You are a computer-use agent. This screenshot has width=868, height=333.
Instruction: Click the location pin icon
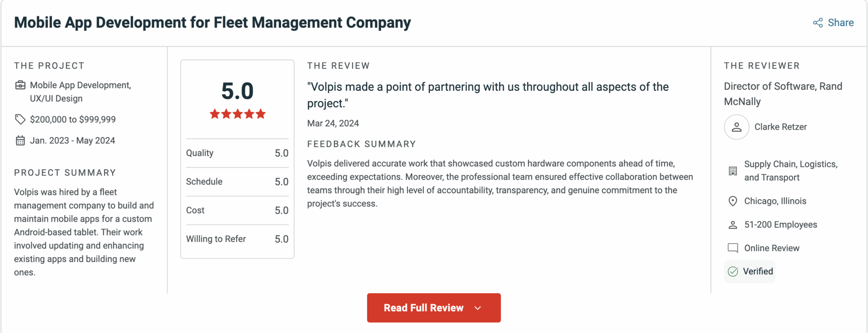(733, 201)
